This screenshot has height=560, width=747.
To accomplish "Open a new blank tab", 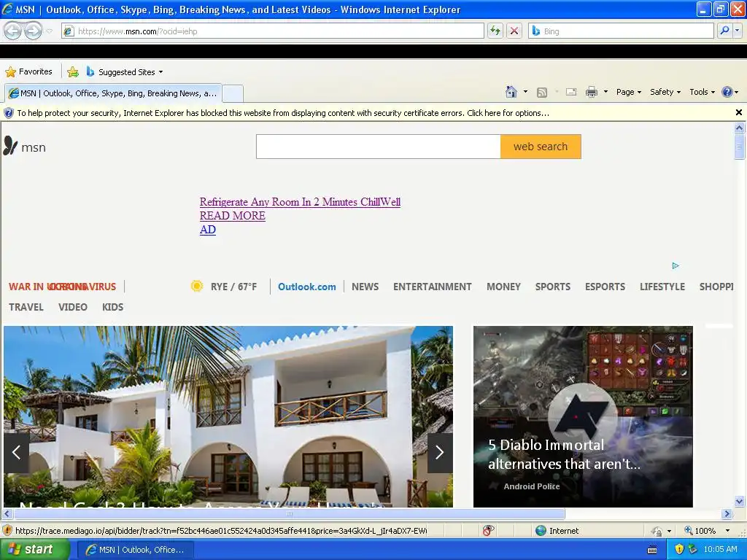I will (x=233, y=93).
